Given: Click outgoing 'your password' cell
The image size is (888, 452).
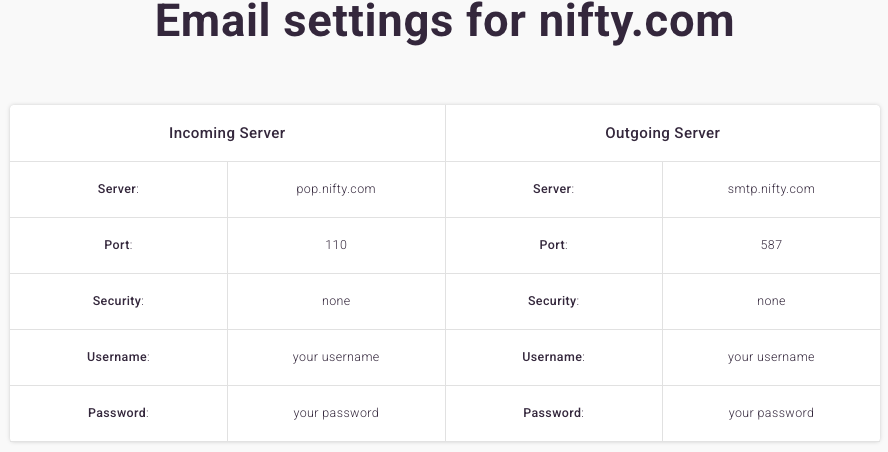Looking at the screenshot, I should 771,413.
